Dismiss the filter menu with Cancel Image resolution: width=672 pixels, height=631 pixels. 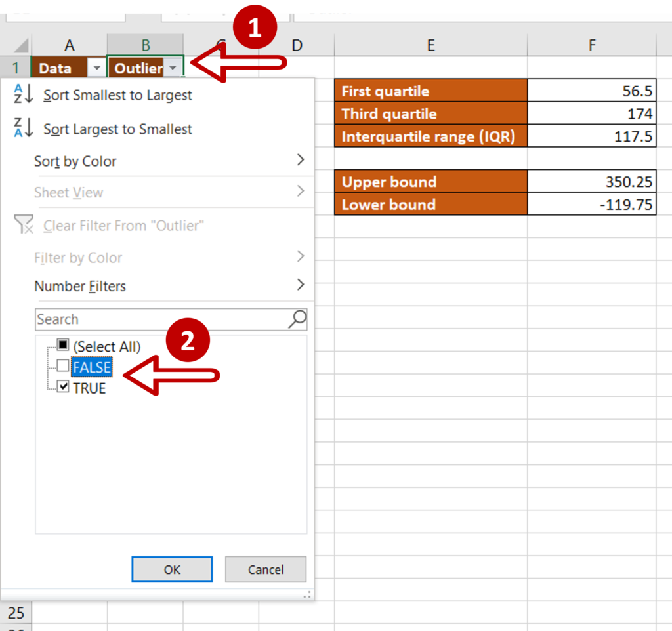[x=265, y=569]
